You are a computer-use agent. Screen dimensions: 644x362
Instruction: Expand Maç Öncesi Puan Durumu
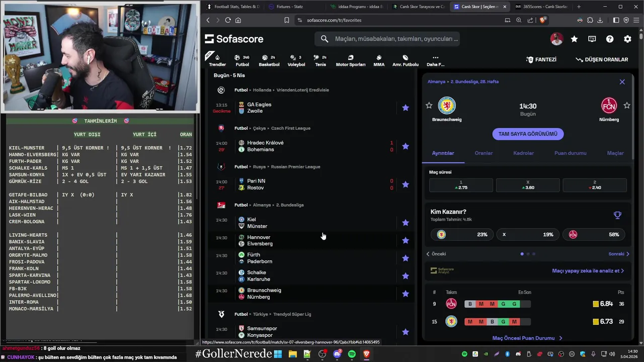[x=527, y=338]
